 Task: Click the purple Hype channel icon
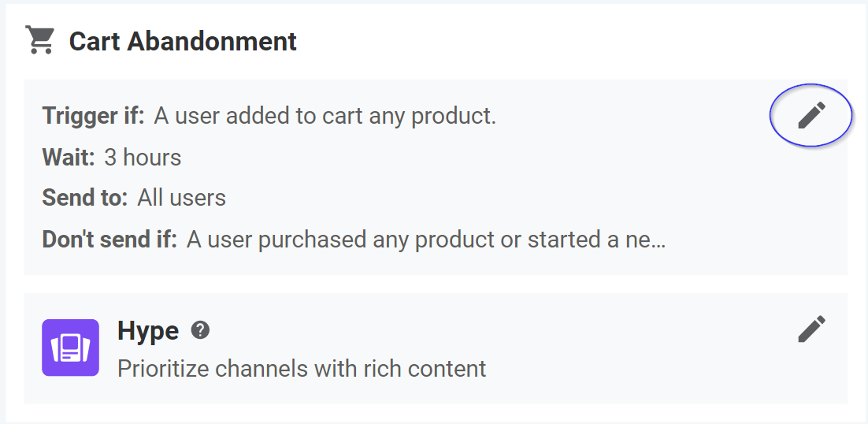tap(70, 348)
